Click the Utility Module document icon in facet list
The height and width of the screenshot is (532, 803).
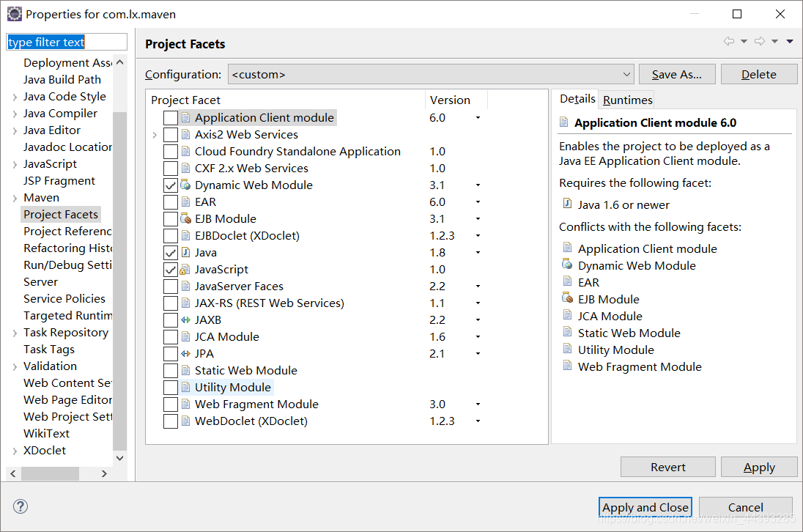tap(185, 387)
